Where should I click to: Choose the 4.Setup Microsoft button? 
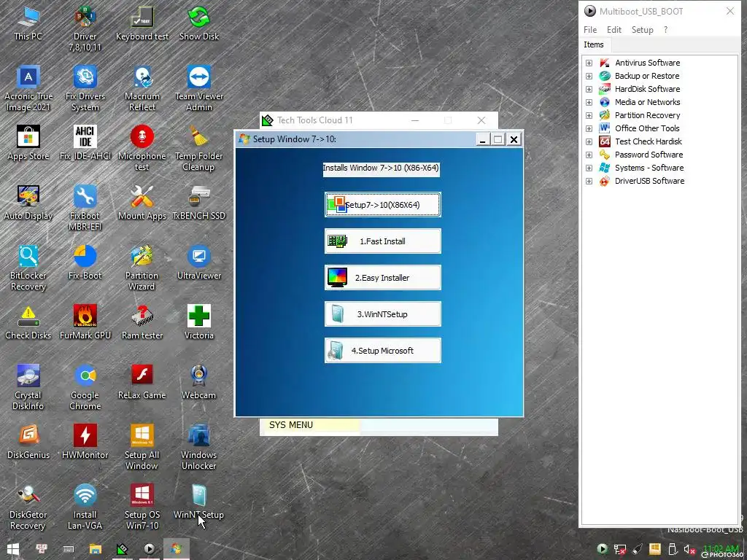point(382,351)
